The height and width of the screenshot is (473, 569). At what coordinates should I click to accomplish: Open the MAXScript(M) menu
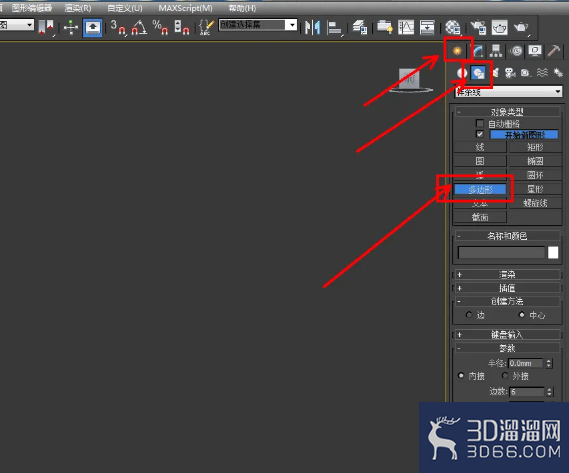click(x=185, y=8)
